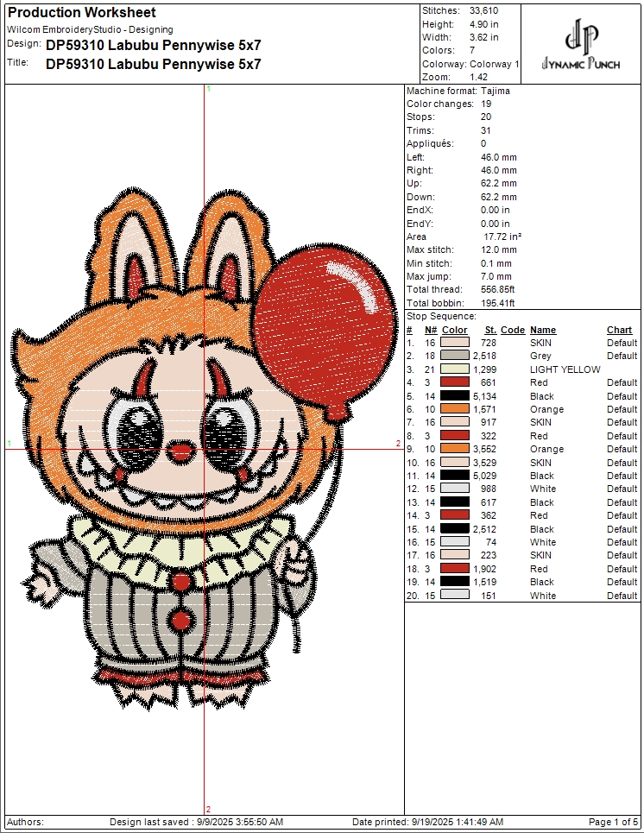The image size is (644, 833).
Task: Click the White swatch in stop row 12
Action: click(x=455, y=489)
